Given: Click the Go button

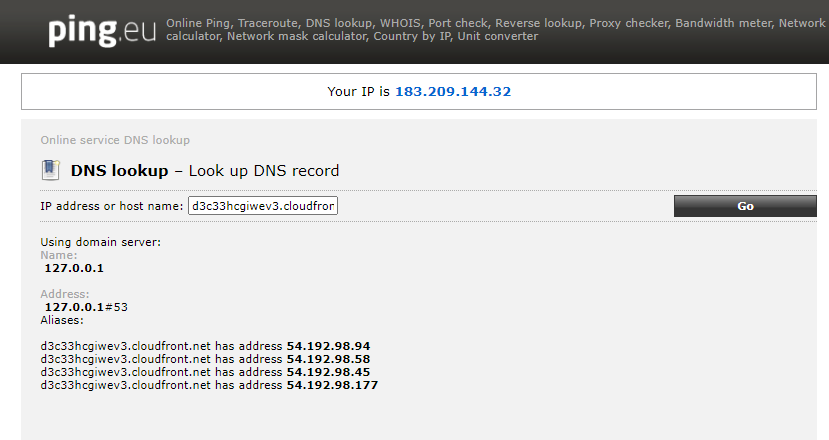Looking at the screenshot, I should click(x=745, y=206).
